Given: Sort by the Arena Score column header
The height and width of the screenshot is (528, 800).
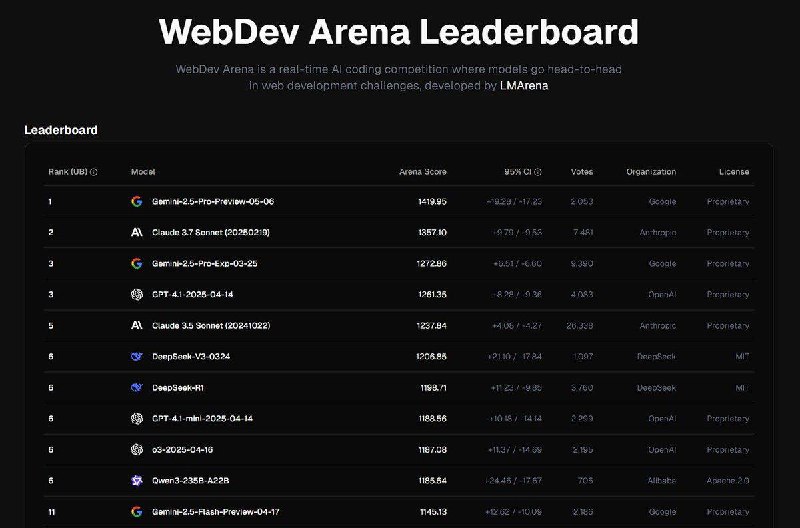Looking at the screenshot, I should [x=422, y=172].
